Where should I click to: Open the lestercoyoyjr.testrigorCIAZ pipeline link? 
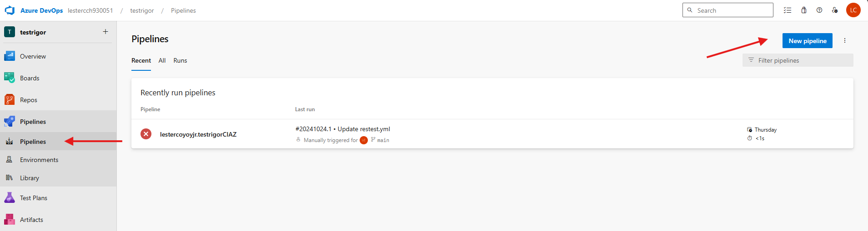point(198,134)
